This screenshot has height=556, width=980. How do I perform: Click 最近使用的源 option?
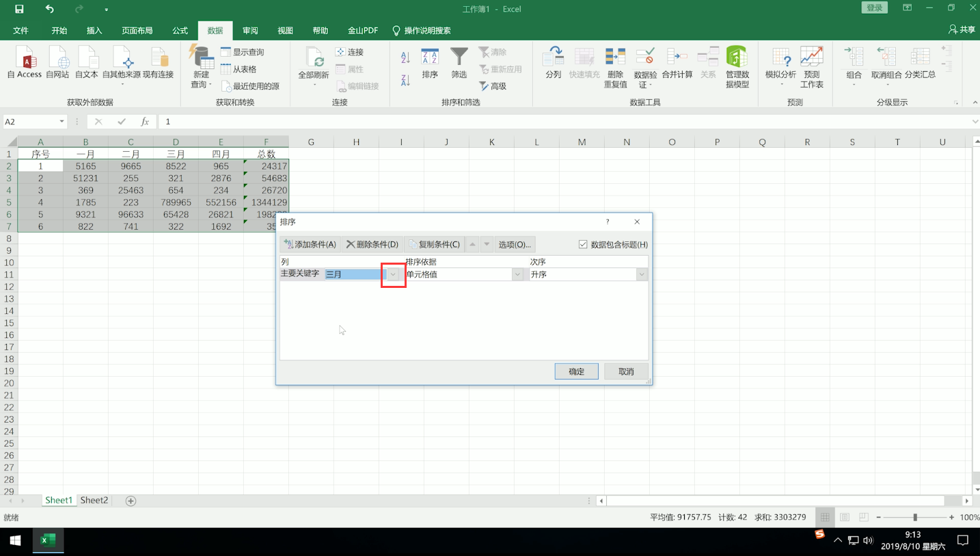pyautogui.click(x=250, y=86)
